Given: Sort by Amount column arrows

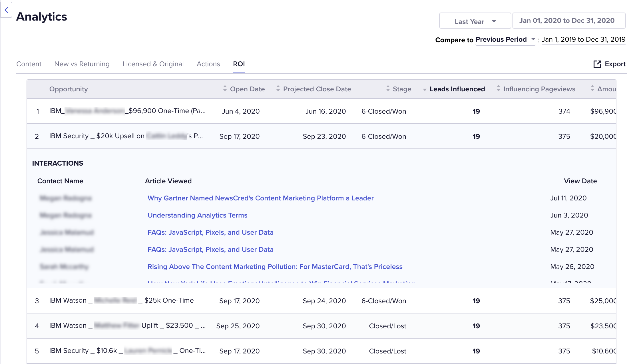Looking at the screenshot, I should [x=592, y=89].
